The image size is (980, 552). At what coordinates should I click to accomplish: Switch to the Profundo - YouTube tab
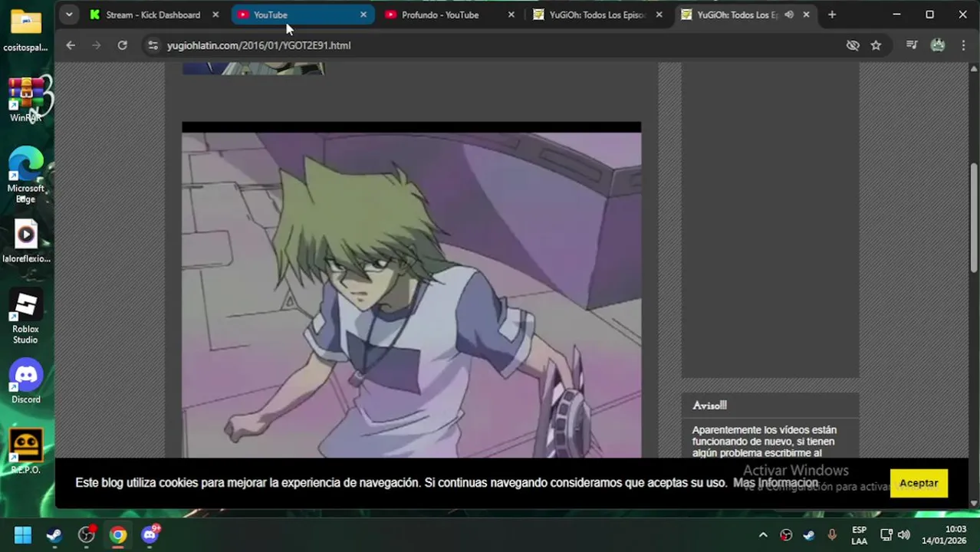pyautogui.click(x=449, y=15)
